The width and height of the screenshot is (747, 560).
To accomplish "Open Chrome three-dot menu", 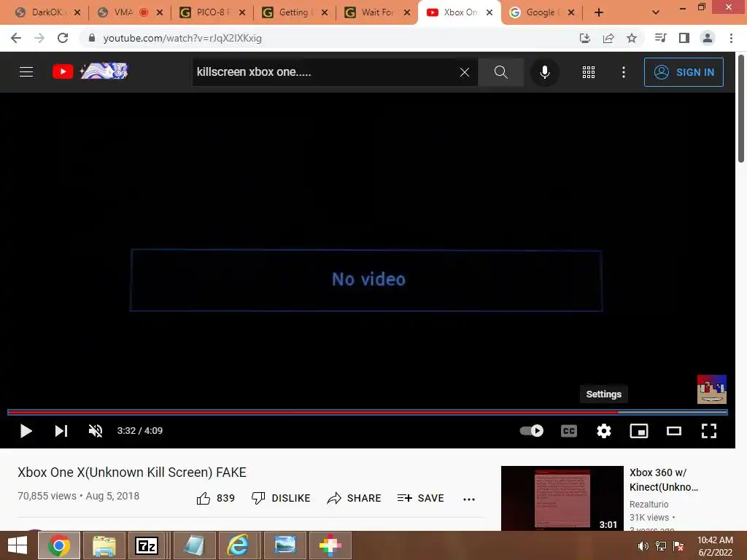I will coord(731,38).
